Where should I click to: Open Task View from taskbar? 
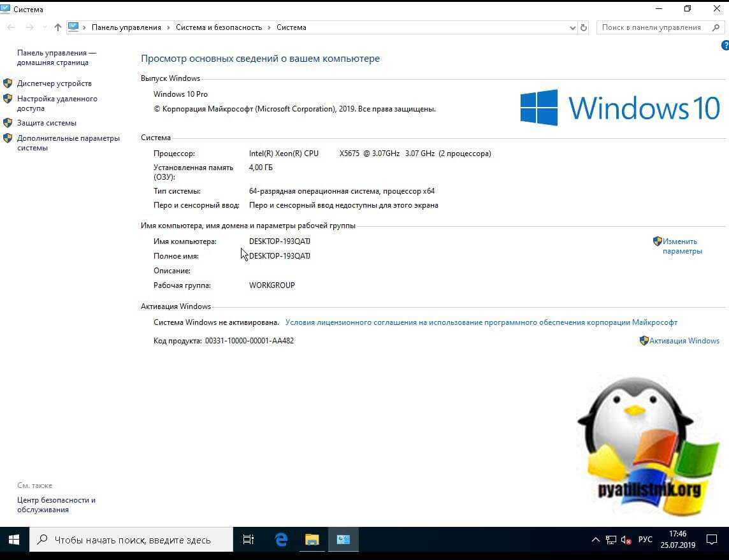point(249,540)
